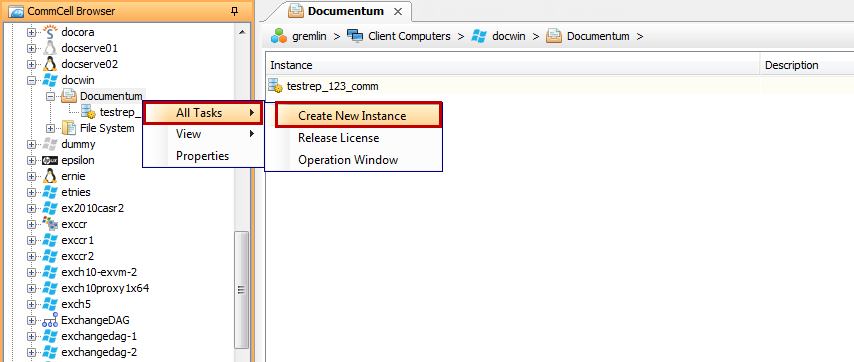This screenshot has width=854, height=362.
Task: Click the Client Computers breadcrumb icon
Action: point(355,36)
